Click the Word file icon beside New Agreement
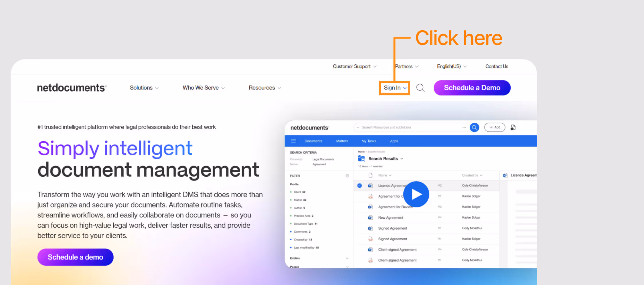The height and width of the screenshot is (285, 644). coord(370,217)
